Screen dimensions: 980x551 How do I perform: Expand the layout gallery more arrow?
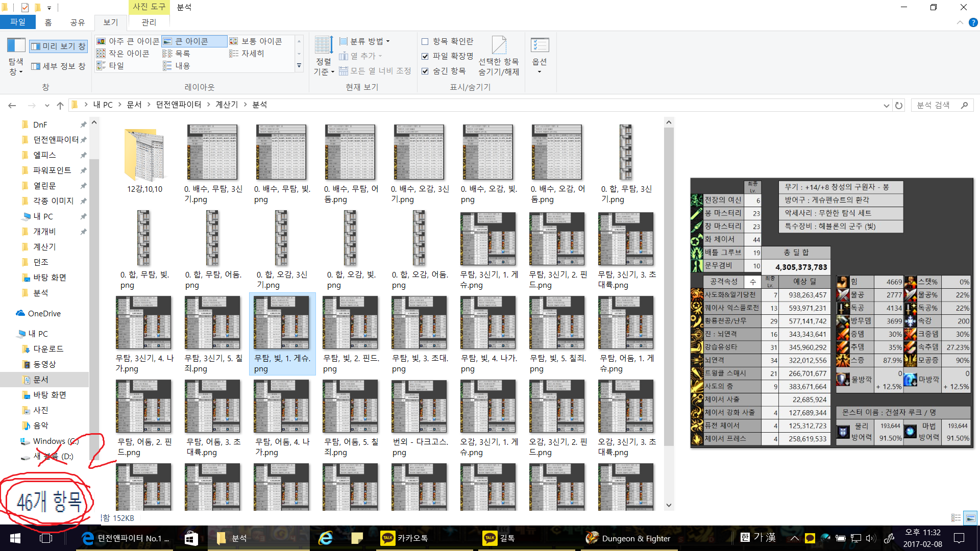click(x=299, y=66)
